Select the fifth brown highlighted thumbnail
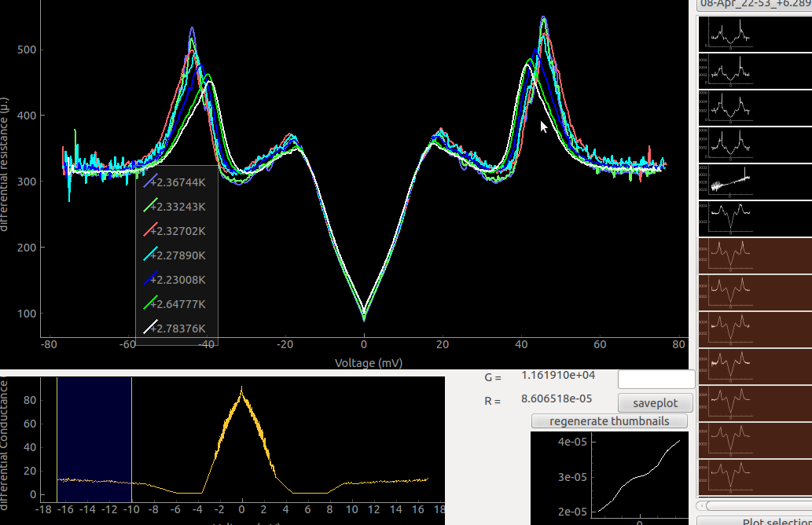 (755, 403)
